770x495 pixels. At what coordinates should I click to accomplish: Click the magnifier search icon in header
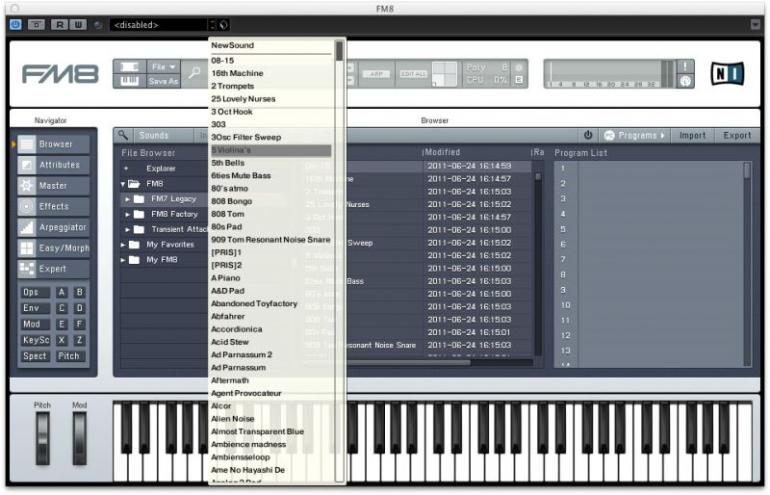pos(195,73)
